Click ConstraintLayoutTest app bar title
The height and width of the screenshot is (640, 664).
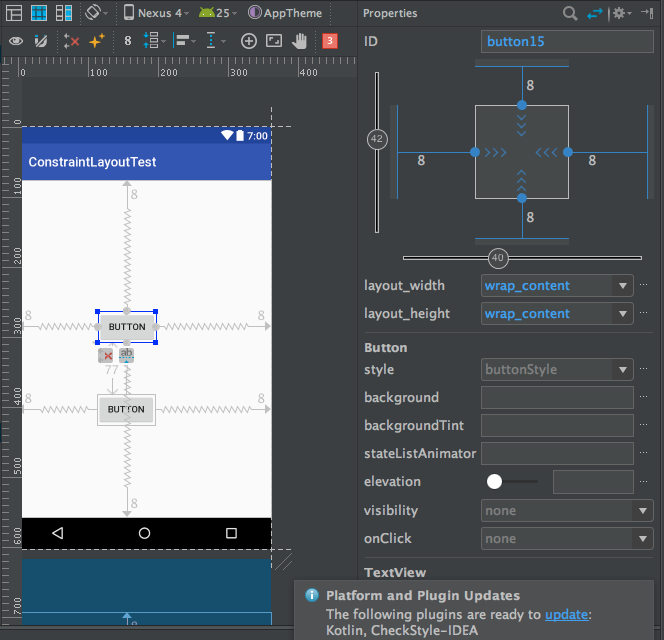coord(92,162)
